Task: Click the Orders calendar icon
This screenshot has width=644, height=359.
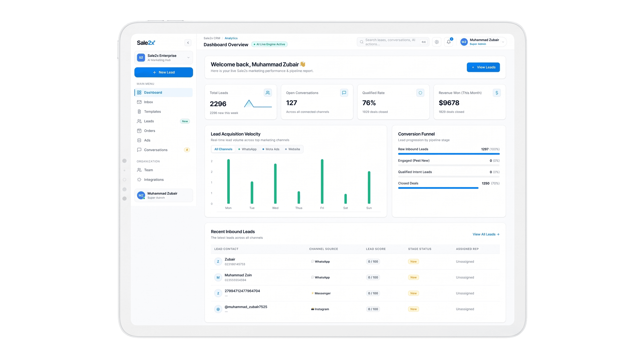Action: (x=139, y=131)
